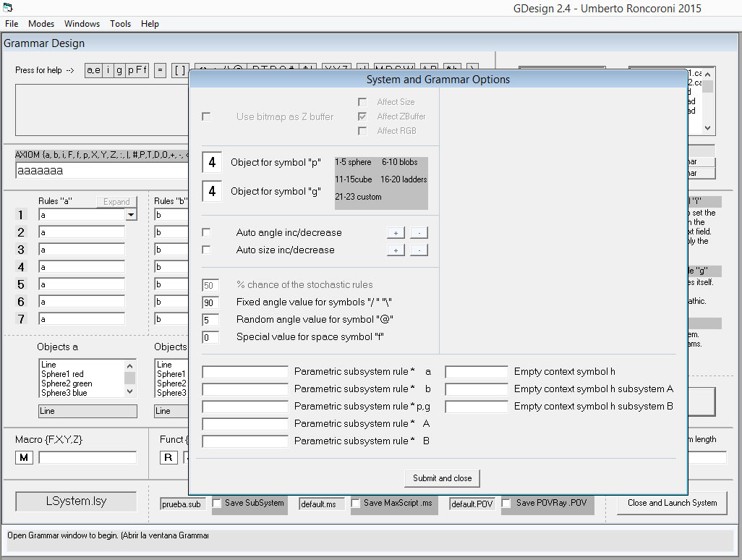This screenshot has width=742, height=560.
Task: Click Close and Launch System
Action: [672, 503]
